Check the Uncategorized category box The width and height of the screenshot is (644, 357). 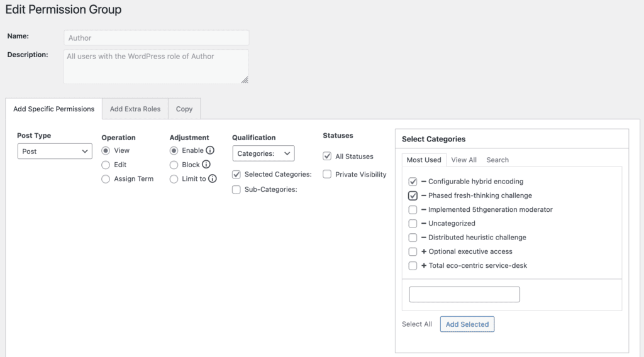pos(413,224)
